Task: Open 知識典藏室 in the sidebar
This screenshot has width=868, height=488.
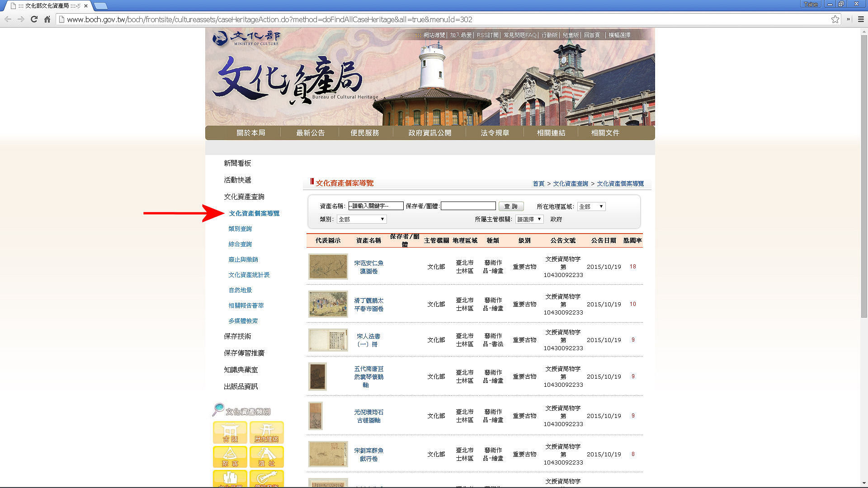Action: click(241, 370)
